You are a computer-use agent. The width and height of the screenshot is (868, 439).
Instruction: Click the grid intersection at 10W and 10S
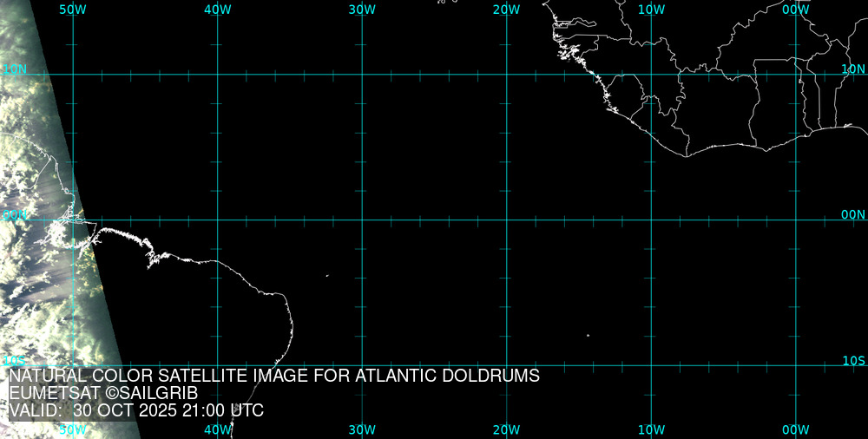click(651, 365)
